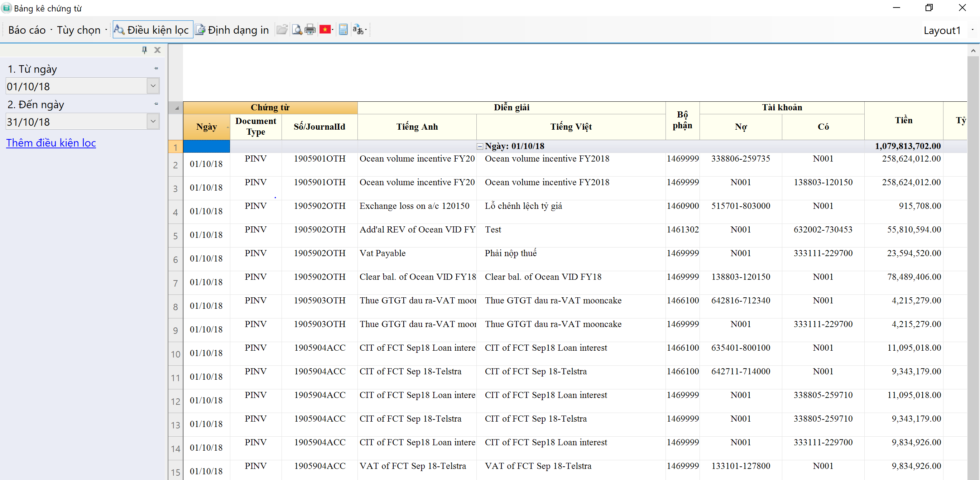
Task: Click account 635401-800100
Action: pos(740,347)
